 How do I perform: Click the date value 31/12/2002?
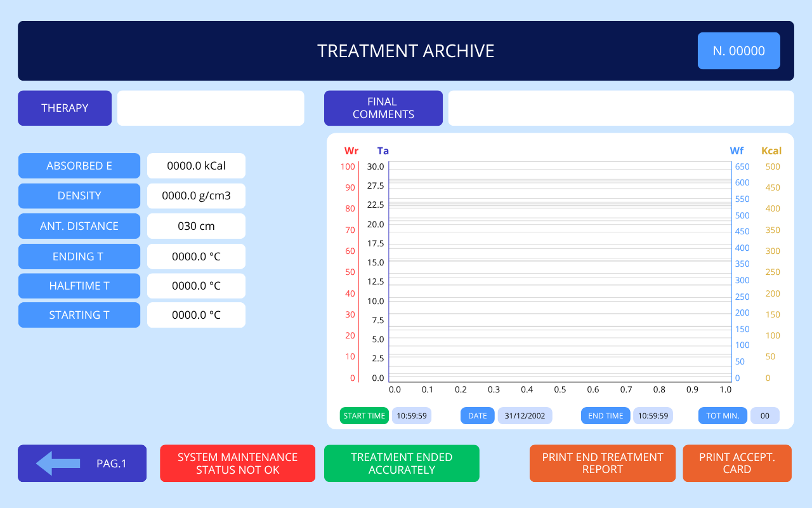(x=525, y=416)
